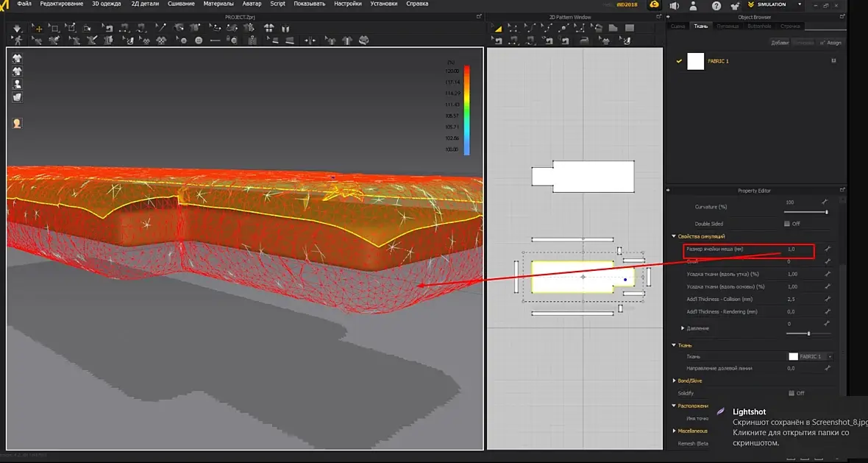Click the Edit Pattern triangle tool in 2D toolbar

tap(498, 28)
